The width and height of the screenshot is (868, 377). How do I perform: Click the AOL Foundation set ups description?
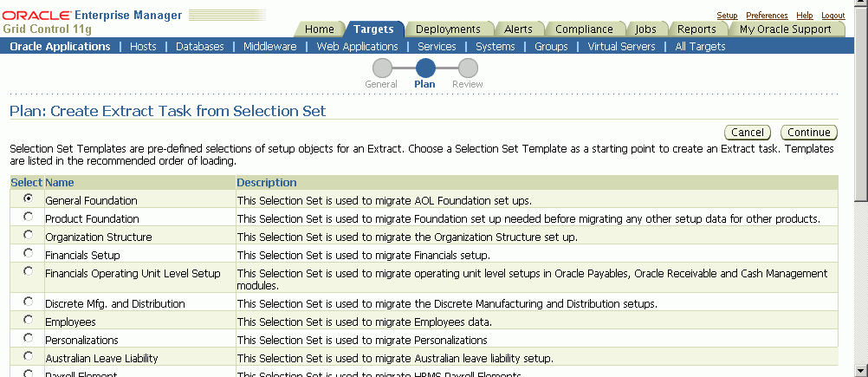(385, 200)
